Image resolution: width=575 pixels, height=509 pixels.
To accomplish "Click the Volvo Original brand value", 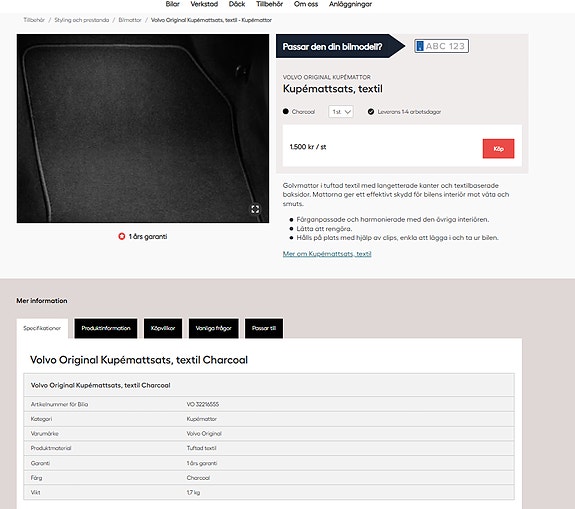I will [204, 433].
